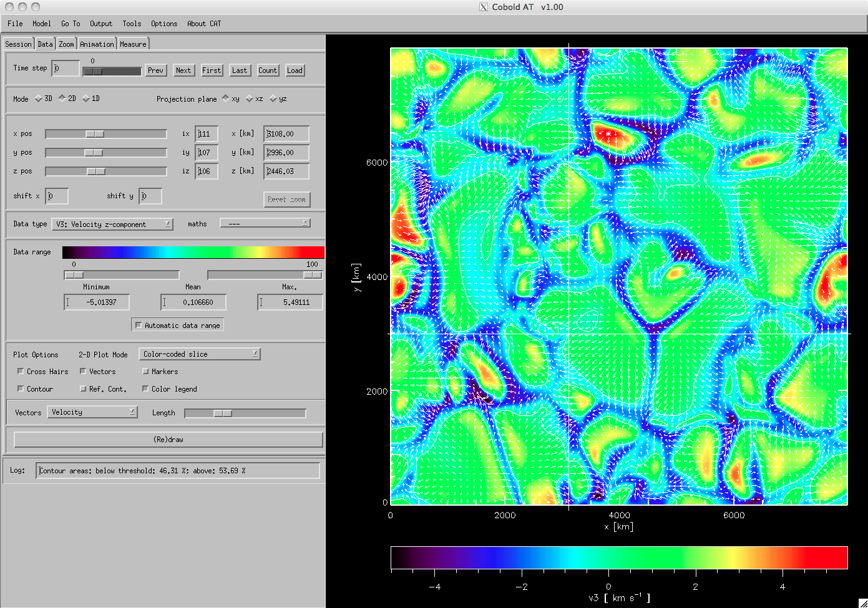
Task: Click the Minimum value field
Action: coord(97,302)
